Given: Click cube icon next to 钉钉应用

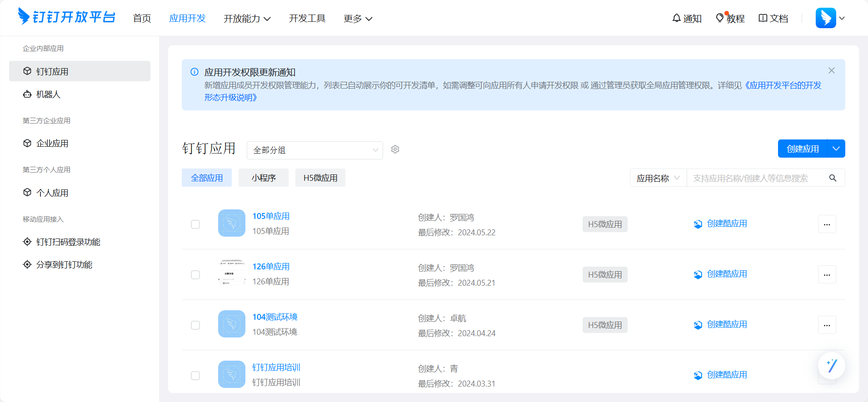Looking at the screenshot, I should coord(27,71).
